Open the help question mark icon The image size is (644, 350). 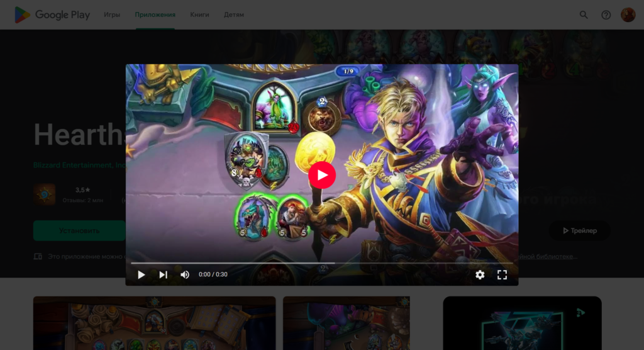(606, 15)
